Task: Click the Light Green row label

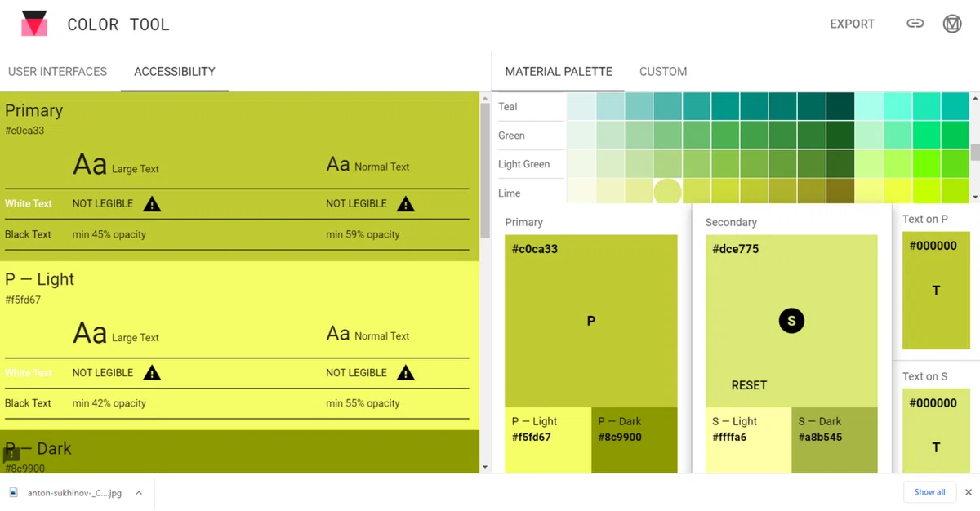Action: (x=523, y=163)
